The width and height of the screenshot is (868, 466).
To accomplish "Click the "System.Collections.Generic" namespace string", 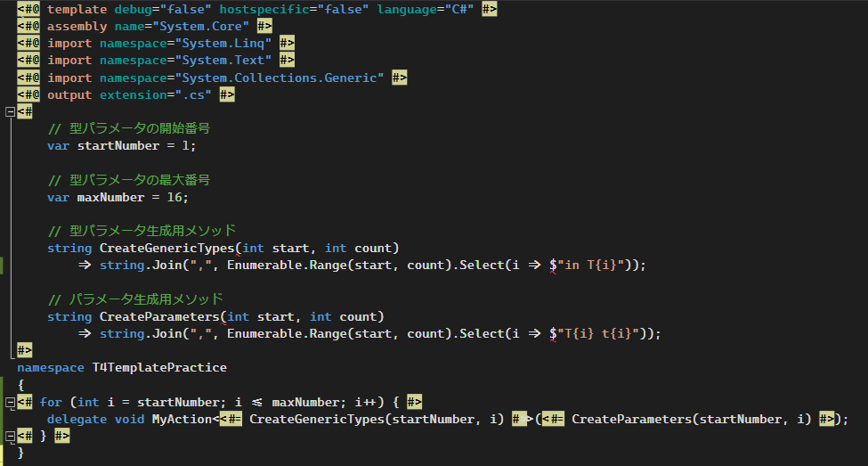I will coord(280,78).
